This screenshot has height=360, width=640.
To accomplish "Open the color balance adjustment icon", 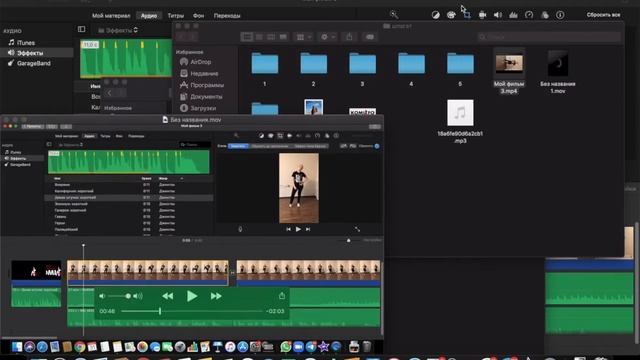I will 436,15.
